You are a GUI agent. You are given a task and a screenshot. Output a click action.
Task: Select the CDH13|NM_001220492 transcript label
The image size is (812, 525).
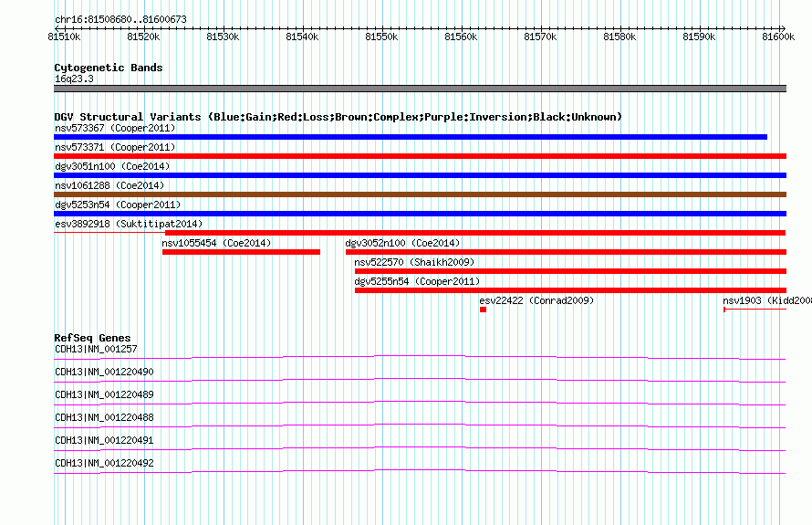click(x=104, y=463)
